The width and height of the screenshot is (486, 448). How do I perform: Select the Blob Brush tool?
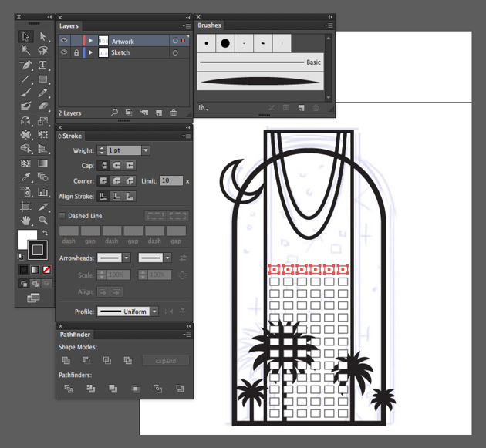coord(25,106)
